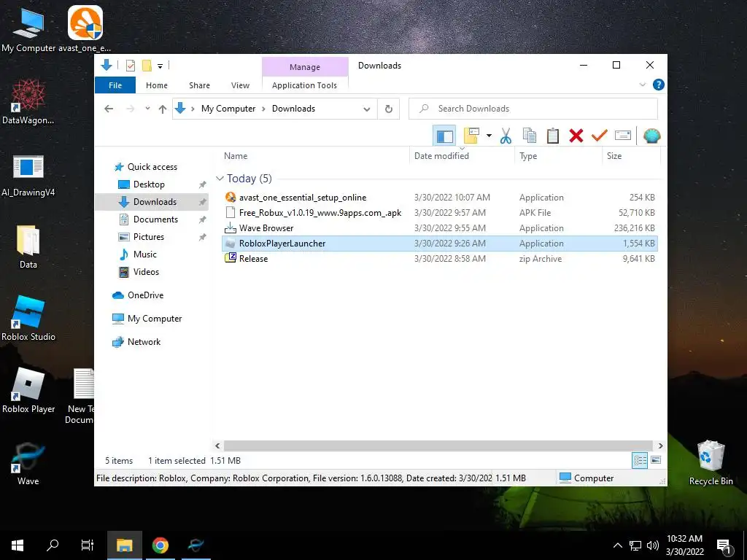747x560 pixels.
Task: Sort by the Size column header
Action: click(x=614, y=156)
